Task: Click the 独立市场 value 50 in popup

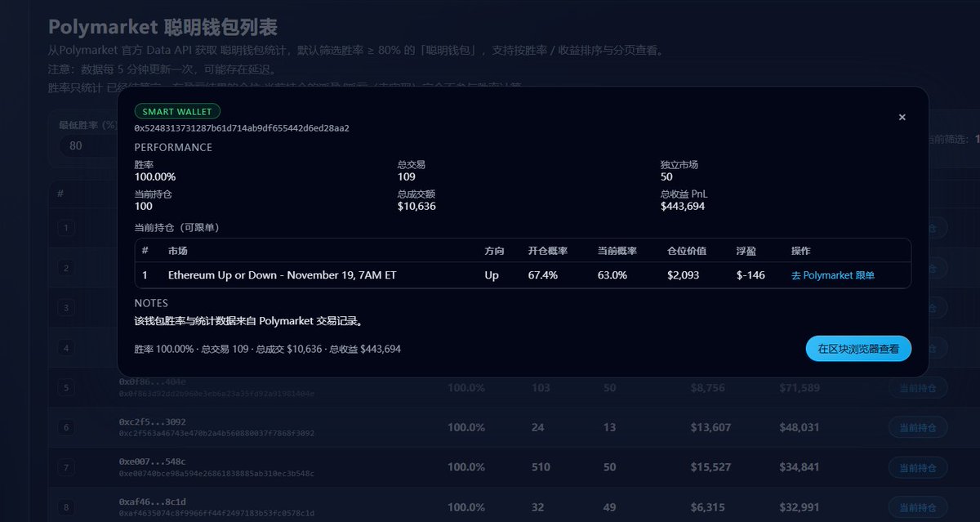Action: coord(666,176)
